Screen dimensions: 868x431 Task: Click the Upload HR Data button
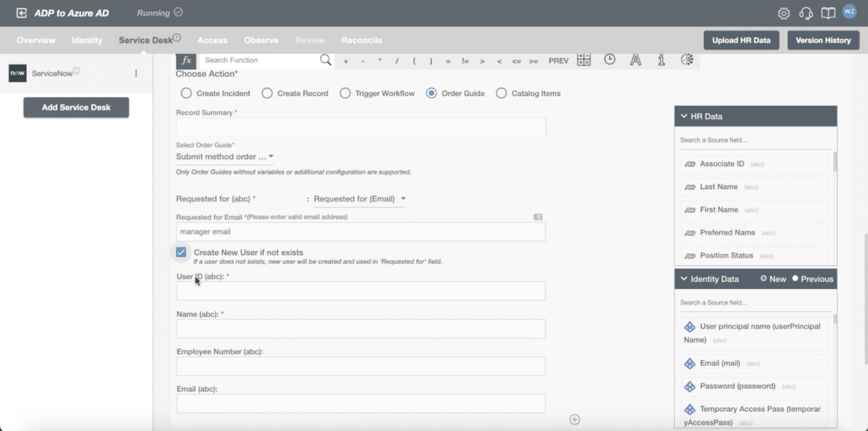[x=741, y=40]
